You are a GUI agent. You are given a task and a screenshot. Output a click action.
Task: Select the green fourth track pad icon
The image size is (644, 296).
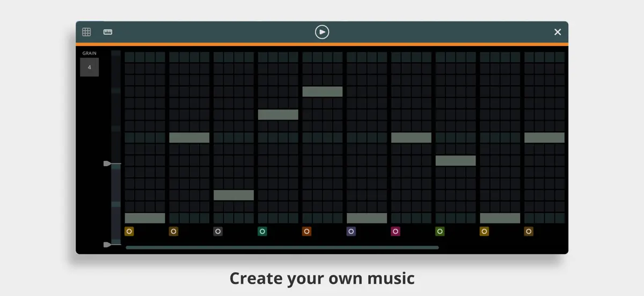[262, 232]
